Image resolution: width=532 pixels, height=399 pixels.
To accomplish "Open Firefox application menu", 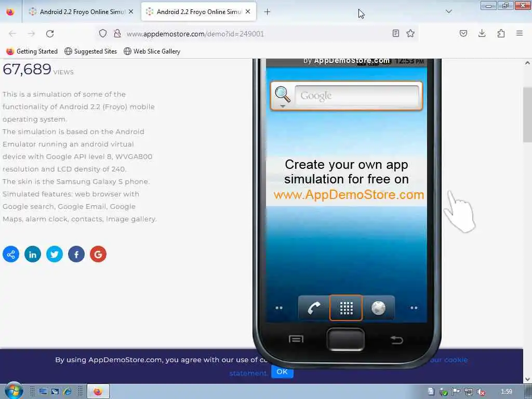I will [520, 33].
